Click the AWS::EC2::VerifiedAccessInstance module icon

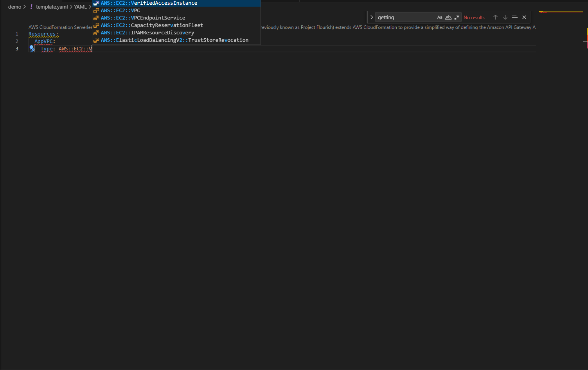tap(96, 3)
